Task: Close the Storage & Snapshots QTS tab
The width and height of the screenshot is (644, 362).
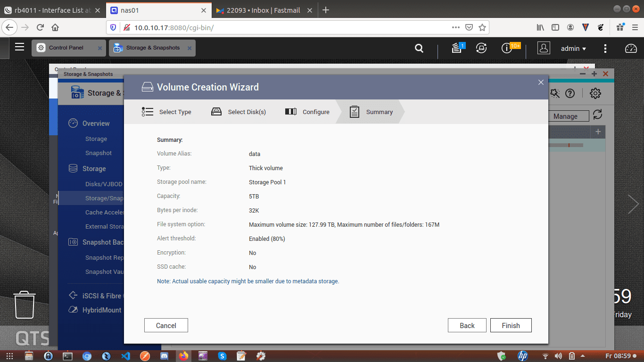Action: [x=190, y=48]
